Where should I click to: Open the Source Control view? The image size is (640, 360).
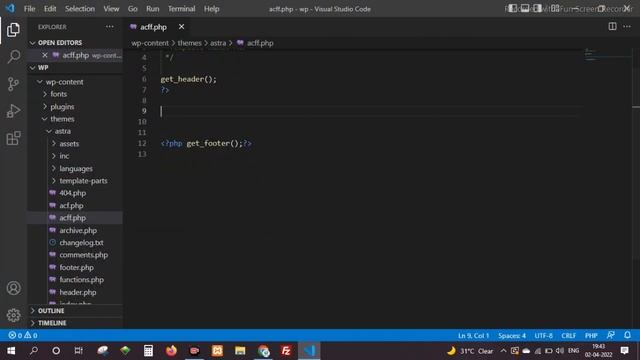[13, 84]
